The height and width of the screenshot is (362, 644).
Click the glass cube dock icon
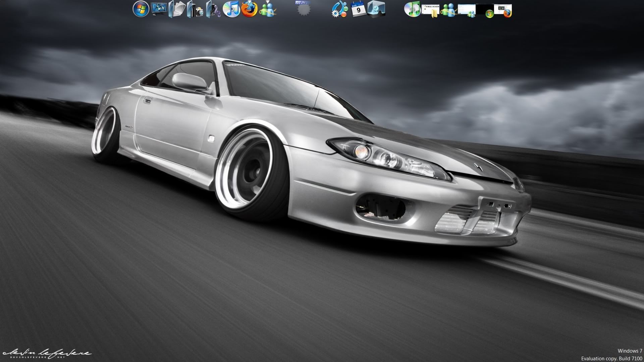pos(376,9)
